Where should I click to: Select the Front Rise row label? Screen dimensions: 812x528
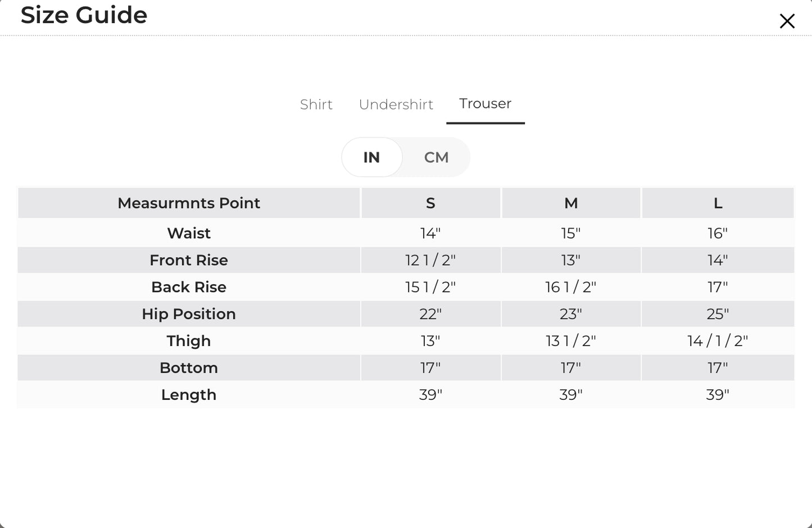point(189,260)
